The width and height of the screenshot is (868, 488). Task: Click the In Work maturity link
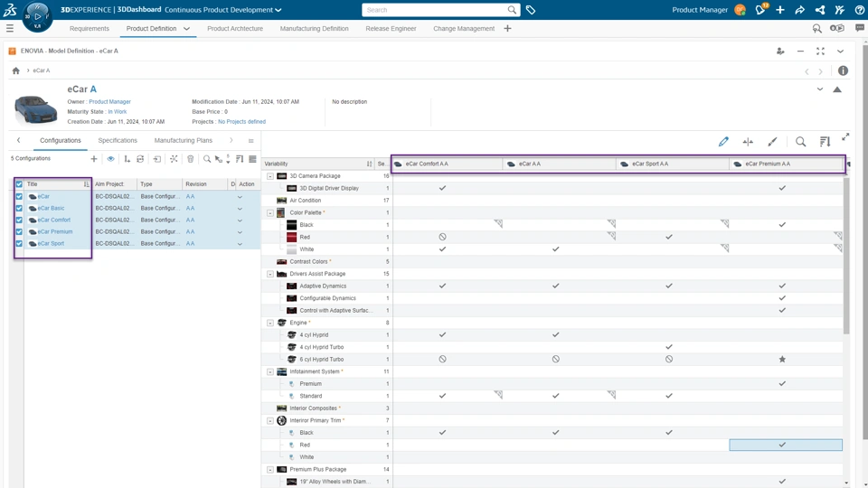pyautogui.click(x=118, y=112)
